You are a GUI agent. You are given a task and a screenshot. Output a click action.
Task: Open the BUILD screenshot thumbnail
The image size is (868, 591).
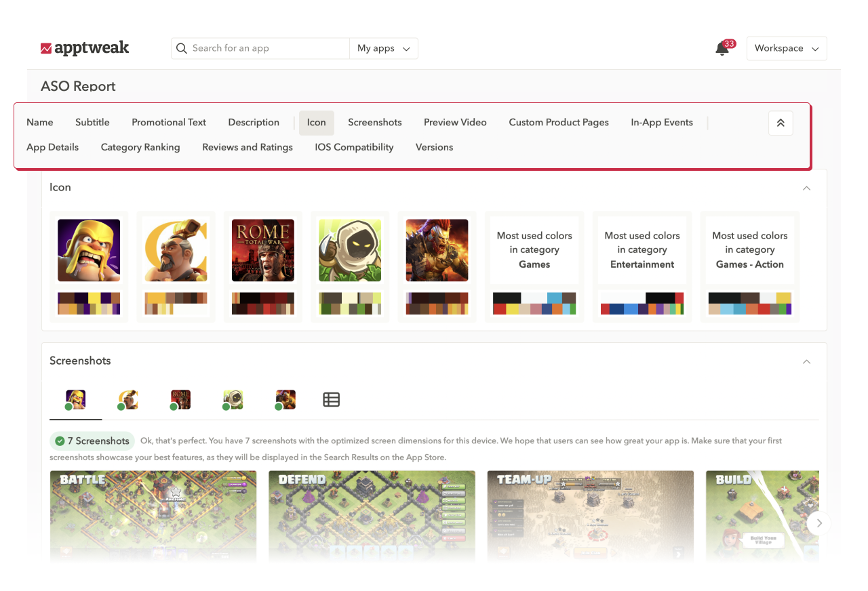[x=762, y=516]
